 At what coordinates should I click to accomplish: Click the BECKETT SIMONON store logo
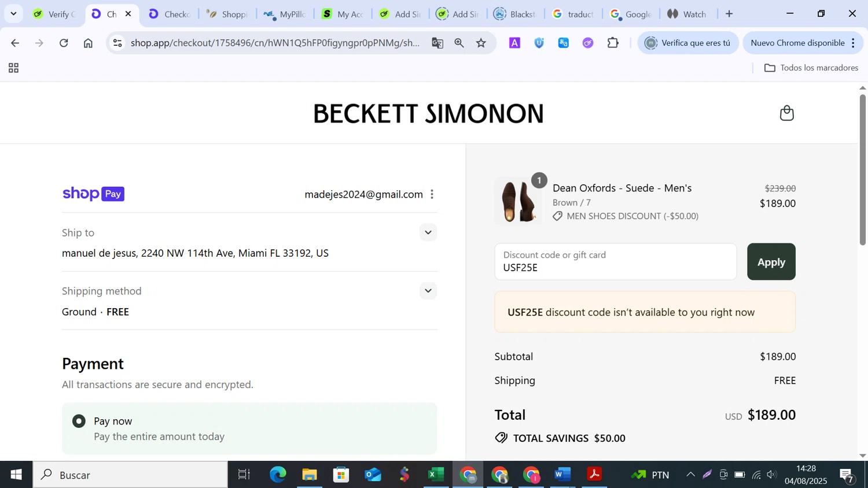pos(428,113)
